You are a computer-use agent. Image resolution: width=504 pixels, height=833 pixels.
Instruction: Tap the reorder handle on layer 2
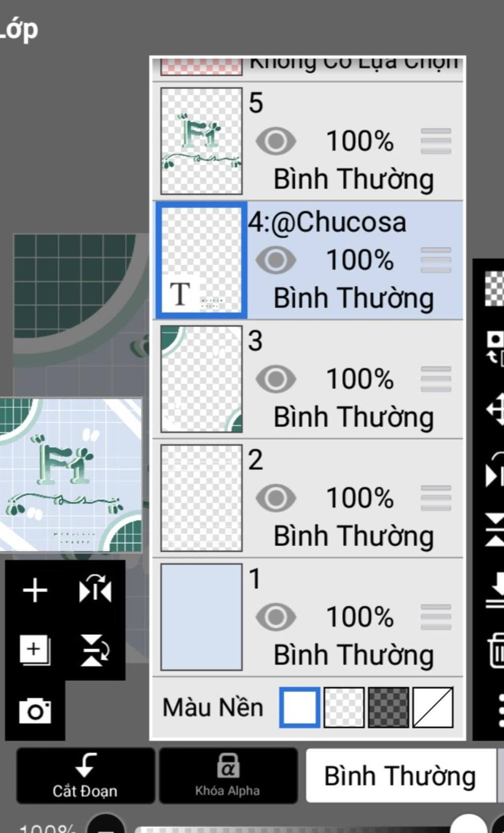pyautogui.click(x=436, y=499)
